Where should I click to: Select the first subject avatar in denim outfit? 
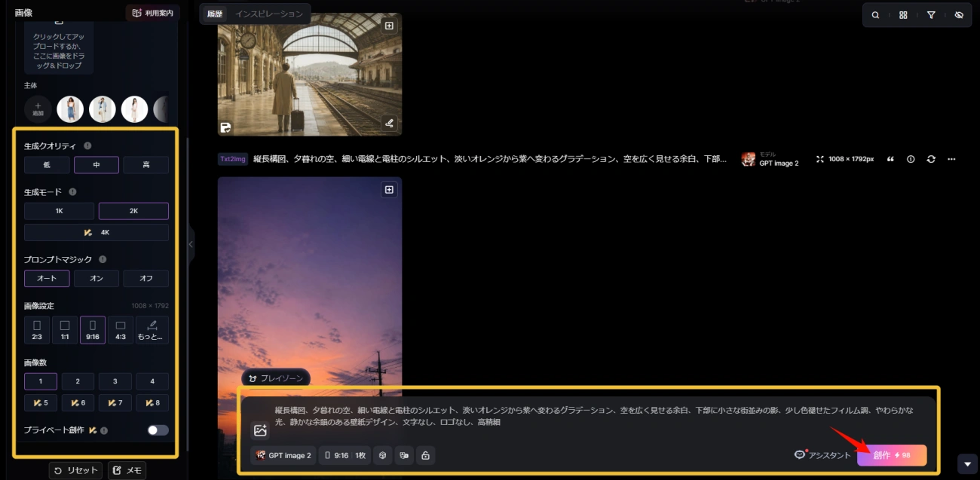[x=70, y=109]
